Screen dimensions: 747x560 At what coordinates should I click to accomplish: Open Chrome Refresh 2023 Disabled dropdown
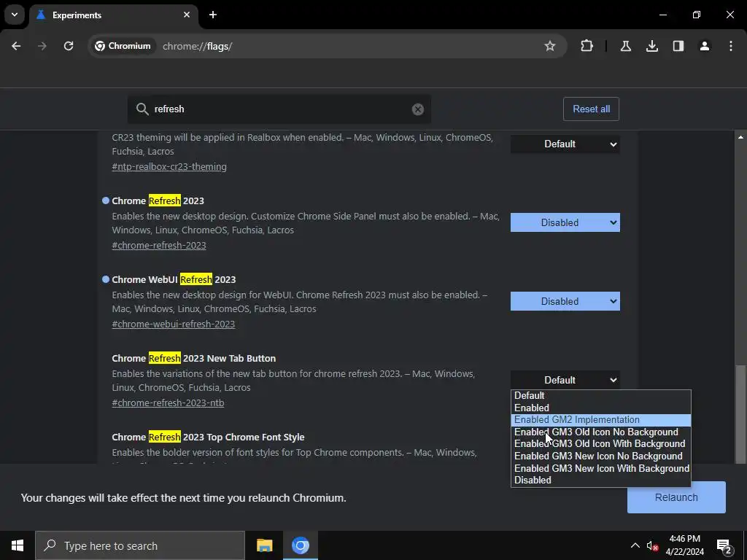click(x=565, y=222)
